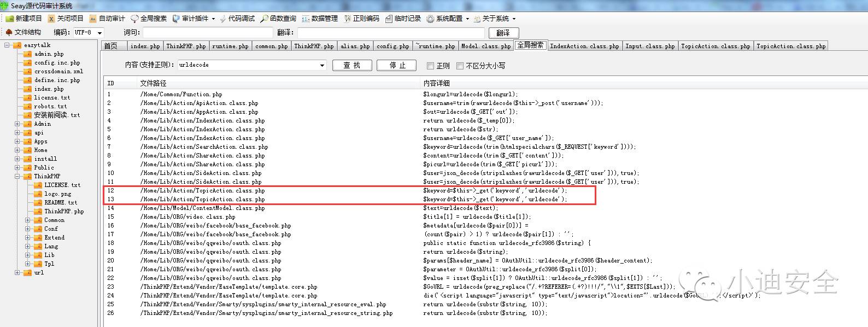Image resolution: width=868 pixels, height=327 pixels.
Task: Click the 新建项目 new project toolbar icon
Action: pyautogui.click(x=10, y=19)
